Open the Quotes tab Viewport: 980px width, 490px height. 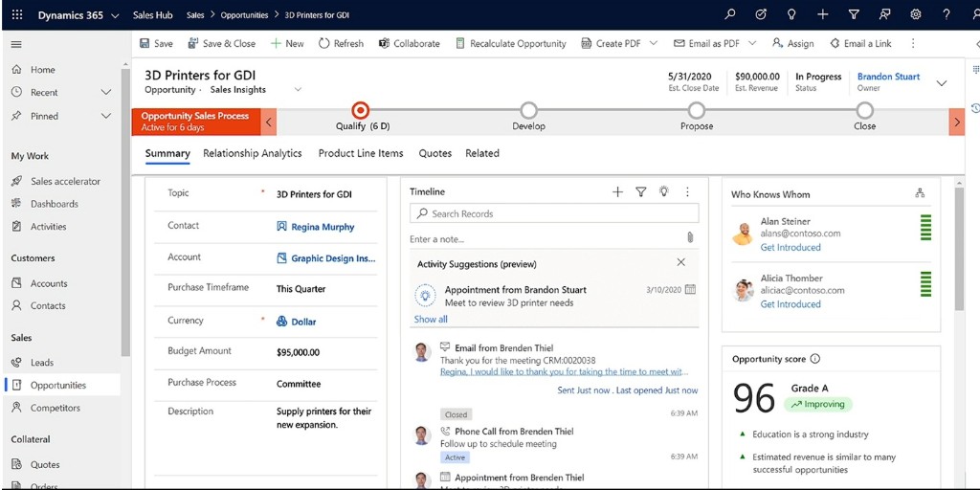[435, 153]
